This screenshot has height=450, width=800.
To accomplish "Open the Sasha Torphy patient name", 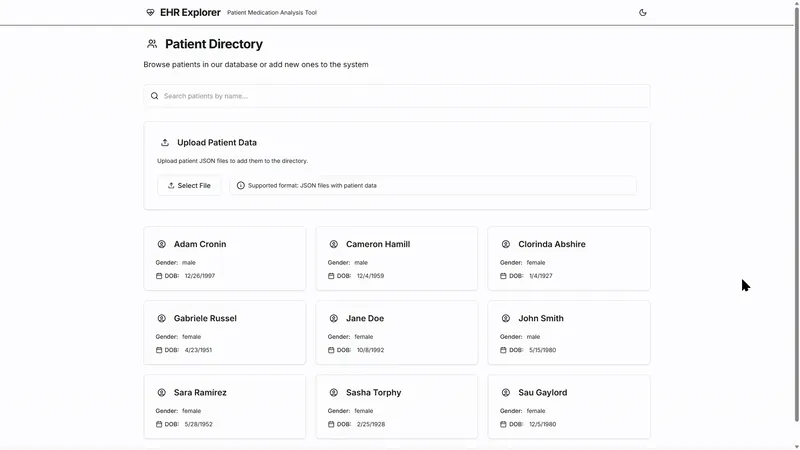I will pyautogui.click(x=373, y=392).
